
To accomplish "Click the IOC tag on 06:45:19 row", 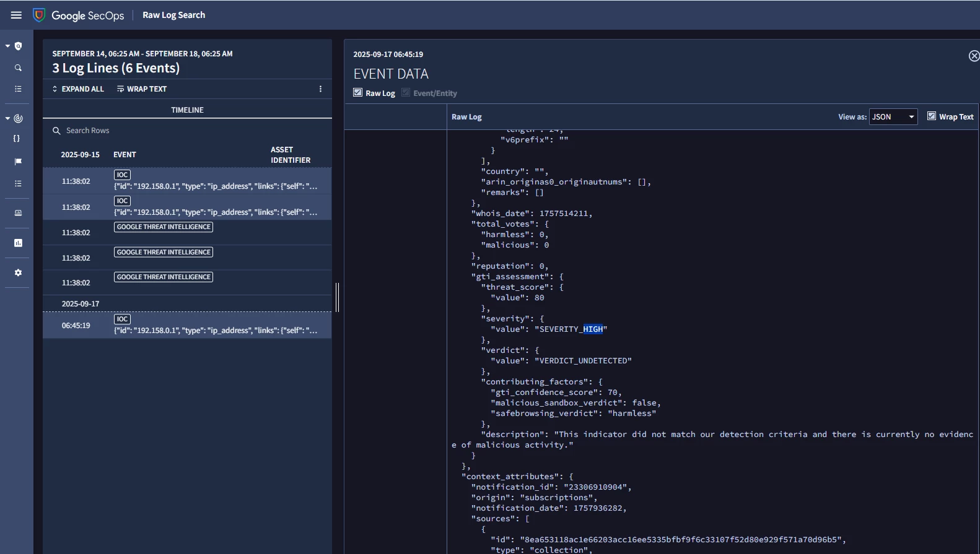I will coord(122,319).
